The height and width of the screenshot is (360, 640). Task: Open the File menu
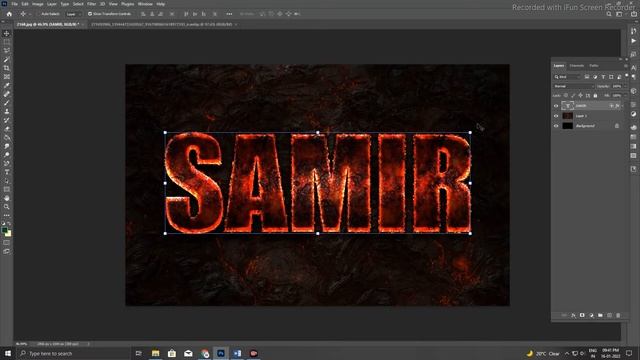[x=14, y=4]
